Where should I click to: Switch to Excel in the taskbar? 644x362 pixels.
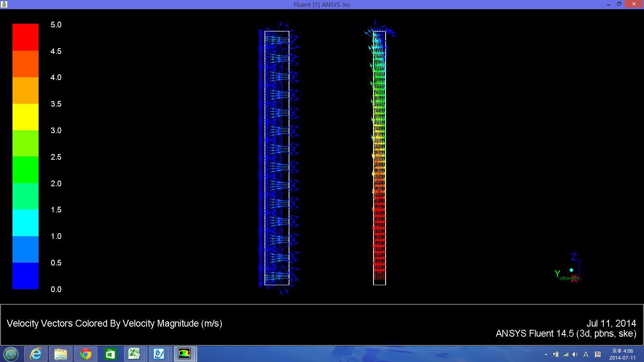134,354
